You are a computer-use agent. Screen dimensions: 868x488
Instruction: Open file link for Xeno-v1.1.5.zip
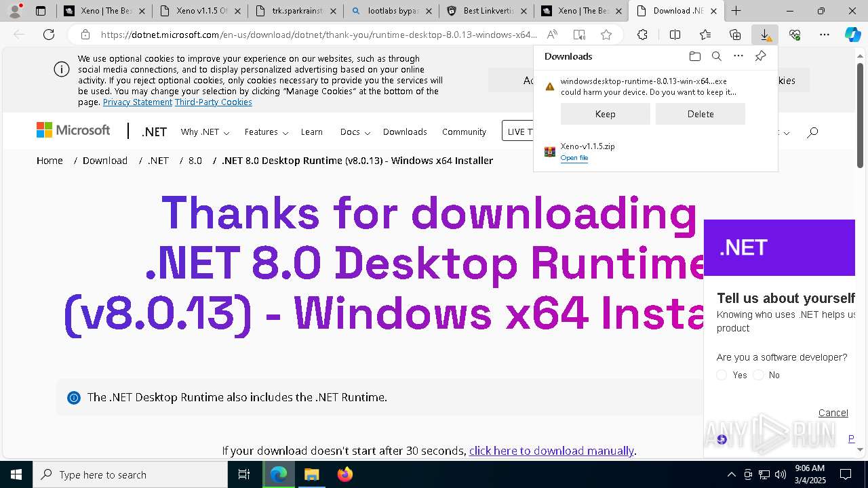[574, 158]
